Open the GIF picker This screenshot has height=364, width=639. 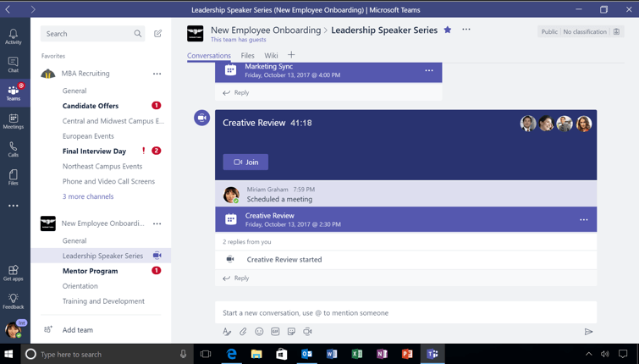pos(275,332)
